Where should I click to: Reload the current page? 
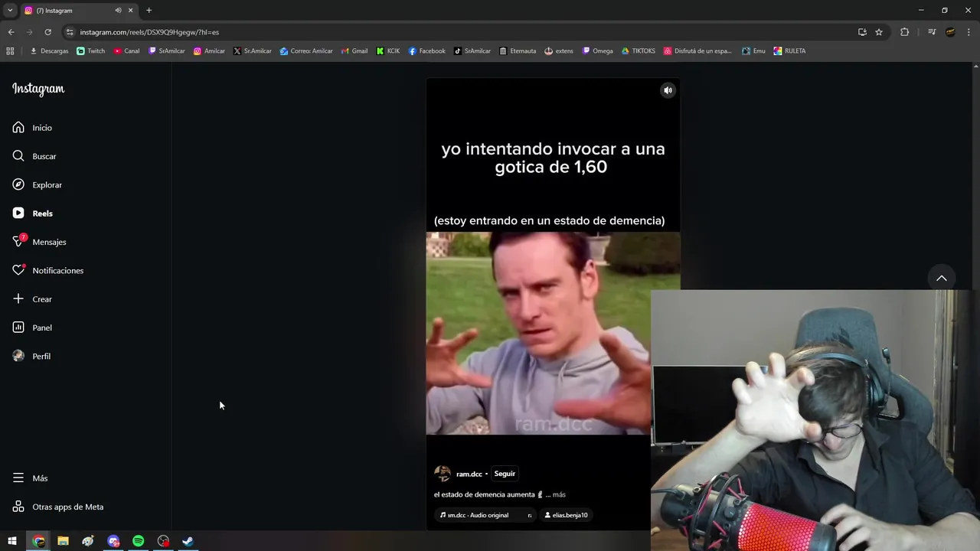coord(47,32)
